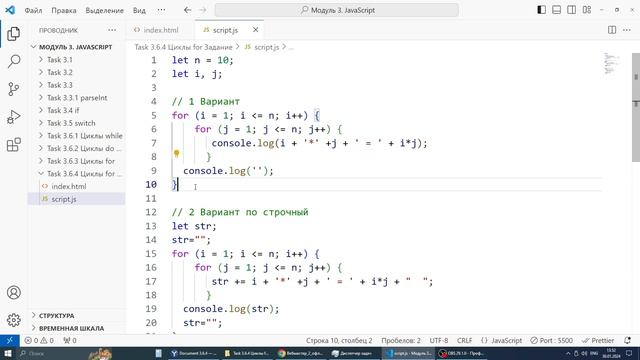
Task: Open the customize layout icon
Action: pos(587,10)
